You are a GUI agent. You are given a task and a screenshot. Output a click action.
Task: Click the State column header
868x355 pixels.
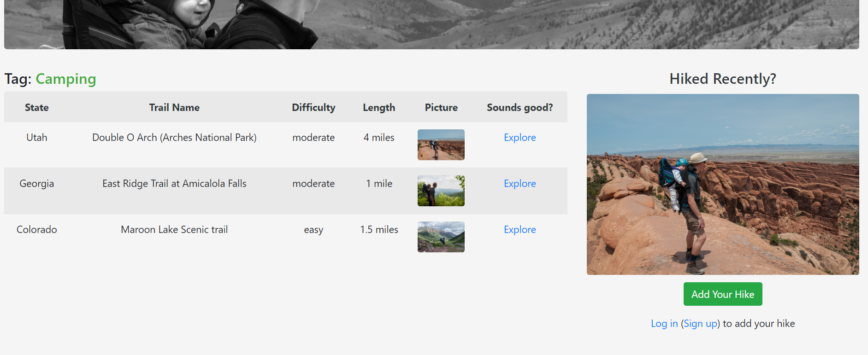coord(37,107)
